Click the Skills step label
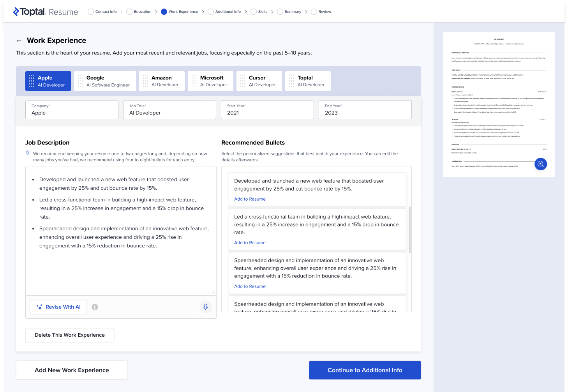The width and height of the screenshot is (568, 392). [x=263, y=12]
